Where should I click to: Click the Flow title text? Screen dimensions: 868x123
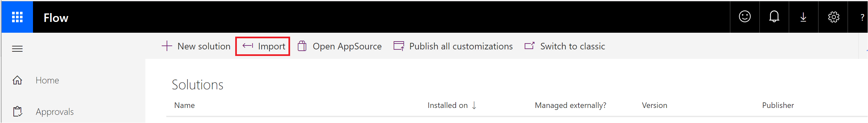(56, 18)
